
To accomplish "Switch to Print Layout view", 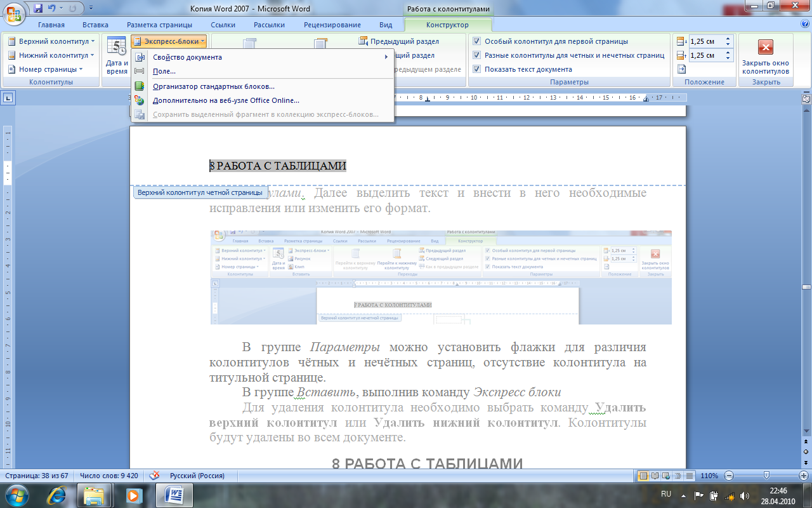I will pyautogui.click(x=643, y=476).
